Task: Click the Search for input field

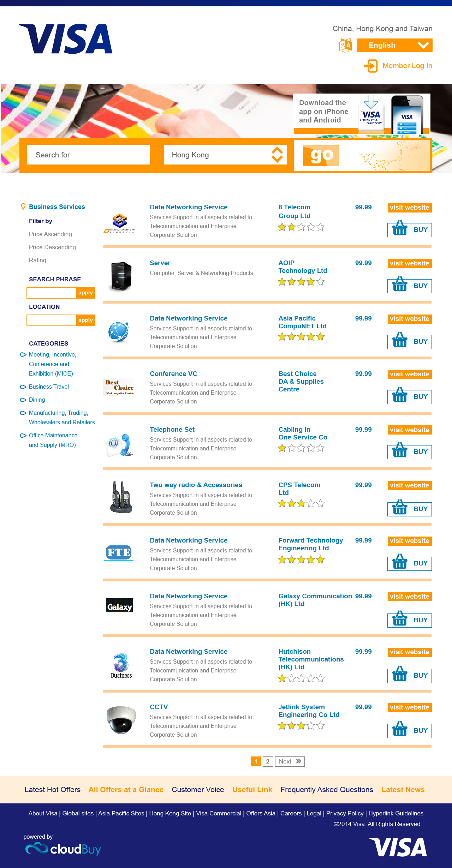Action: coord(89,155)
